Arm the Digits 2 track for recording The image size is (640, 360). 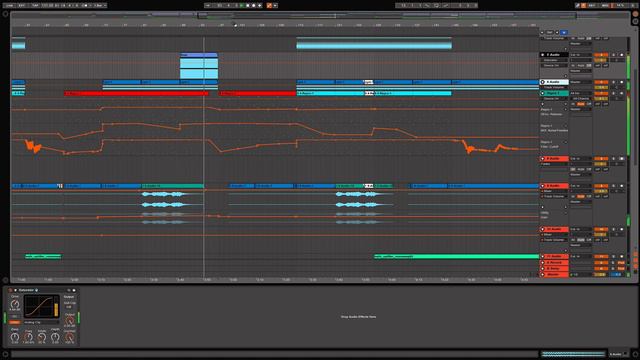(x=621, y=93)
